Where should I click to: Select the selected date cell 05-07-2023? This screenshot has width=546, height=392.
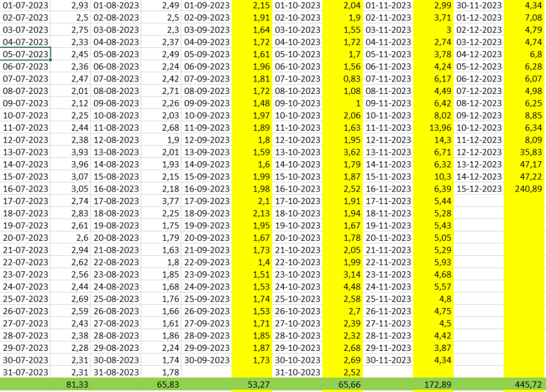[x=26, y=54]
